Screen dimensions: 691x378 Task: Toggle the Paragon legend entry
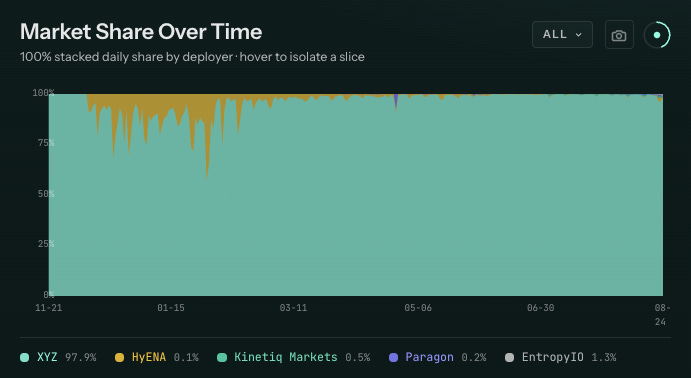[x=437, y=357]
